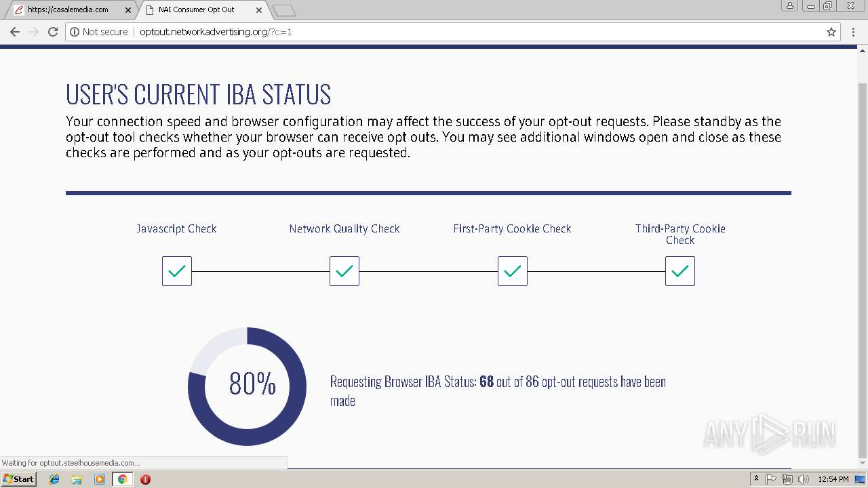Close the NAI Consumer Opt Out tab

click(259, 10)
